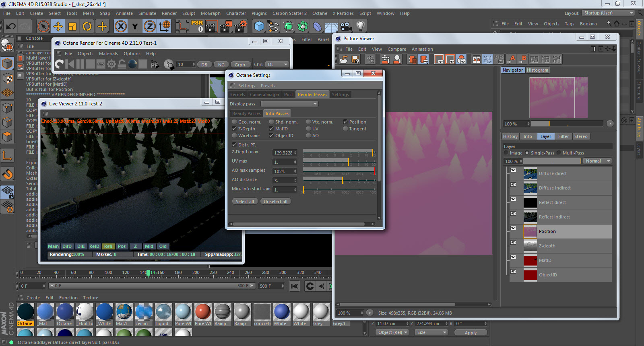644x346 pixels.
Task: Toggle the Snap magnet icon
Action: [7, 174]
